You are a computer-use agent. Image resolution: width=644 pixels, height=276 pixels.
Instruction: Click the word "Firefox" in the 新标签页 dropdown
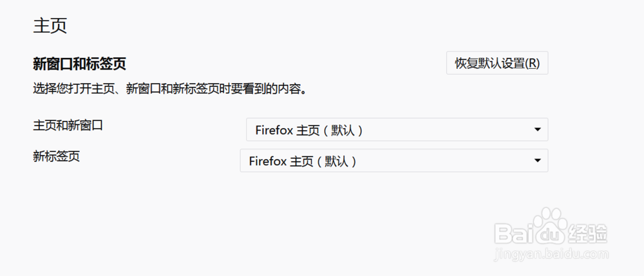[x=267, y=161]
